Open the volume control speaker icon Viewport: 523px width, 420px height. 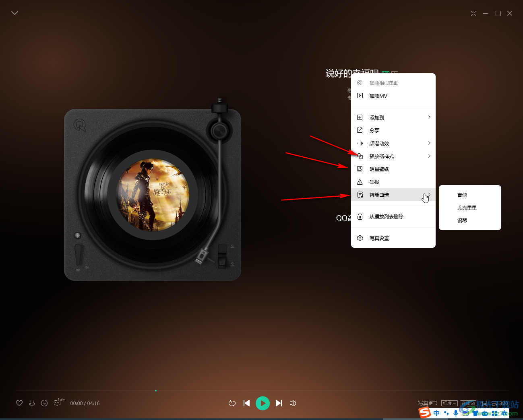pos(293,403)
